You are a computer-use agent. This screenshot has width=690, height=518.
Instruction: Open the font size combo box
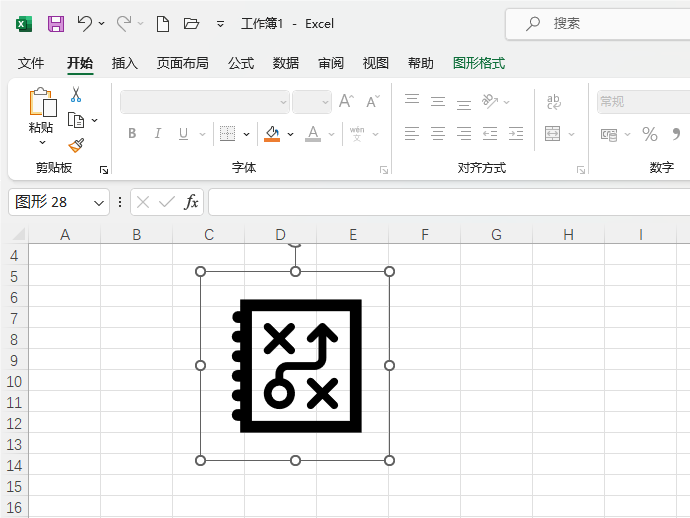pyautogui.click(x=312, y=102)
